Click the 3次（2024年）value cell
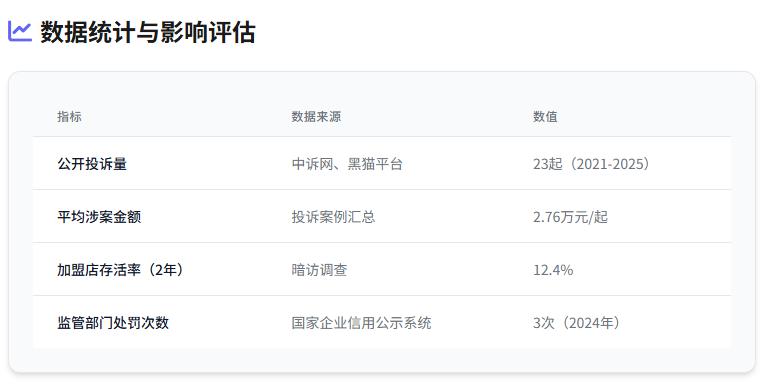This screenshot has height=391, width=770. pyautogui.click(x=577, y=323)
